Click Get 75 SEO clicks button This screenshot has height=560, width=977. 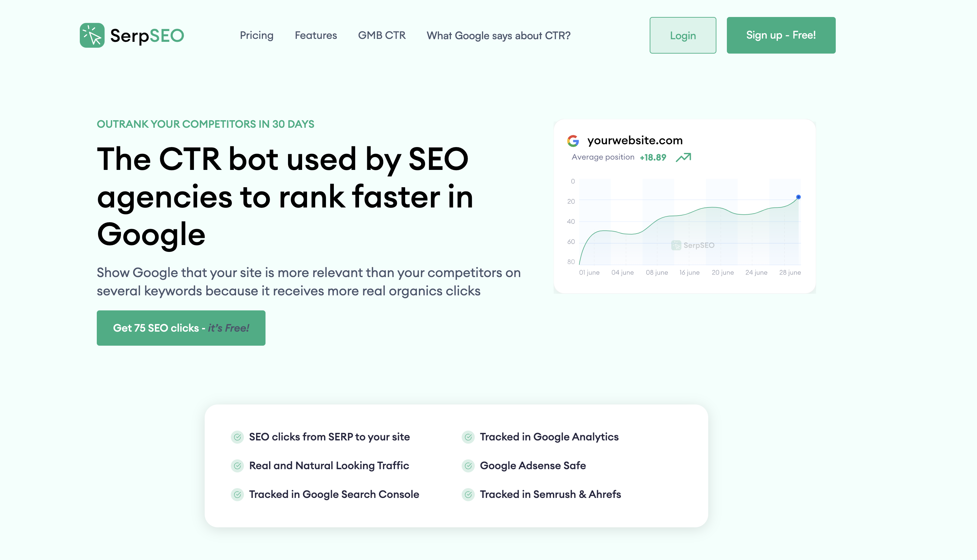pos(181,328)
